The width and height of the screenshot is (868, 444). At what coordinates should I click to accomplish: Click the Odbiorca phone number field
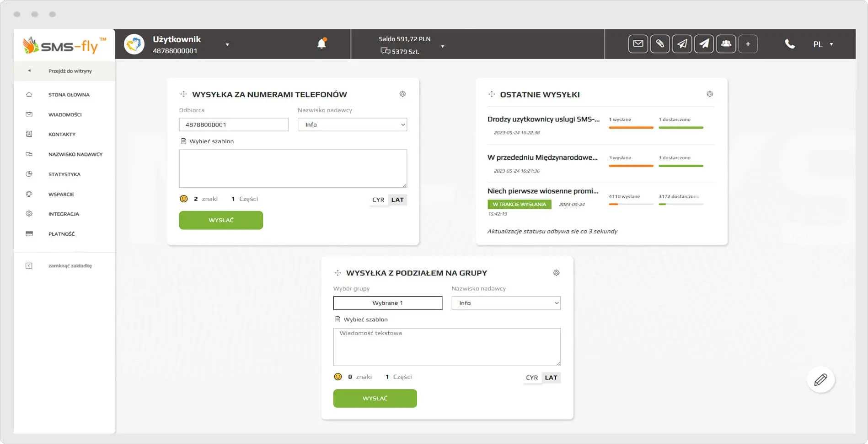(x=234, y=125)
